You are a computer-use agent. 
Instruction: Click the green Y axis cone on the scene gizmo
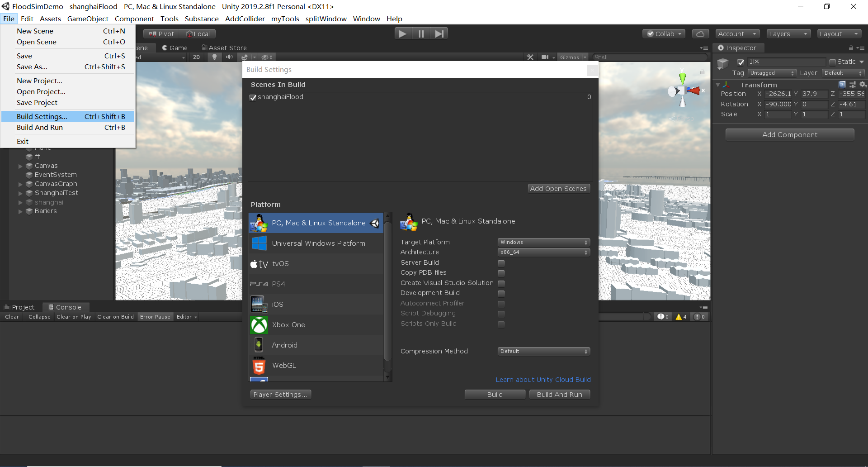683,78
